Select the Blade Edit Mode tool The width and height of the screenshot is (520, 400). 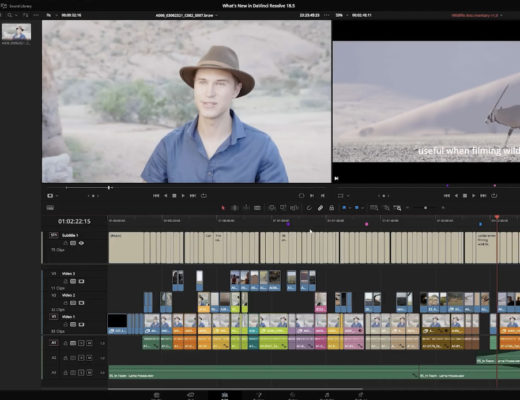tap(257, 208)
